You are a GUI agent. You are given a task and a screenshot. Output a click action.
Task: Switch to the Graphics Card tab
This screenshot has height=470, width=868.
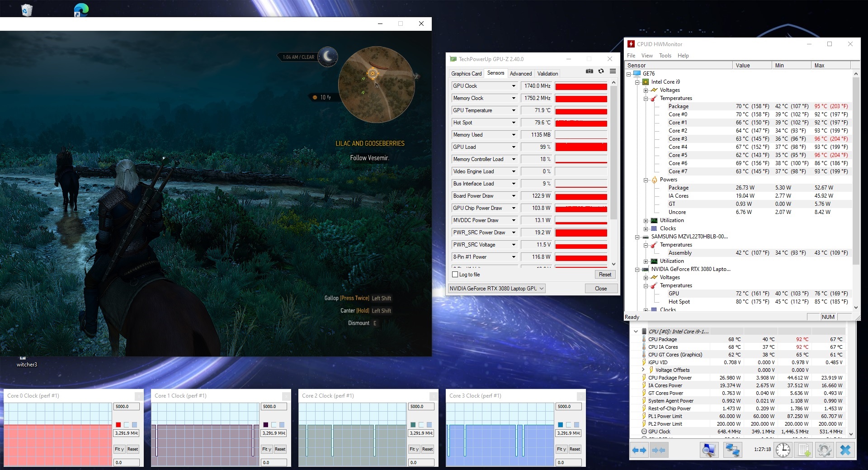[466, 74]
